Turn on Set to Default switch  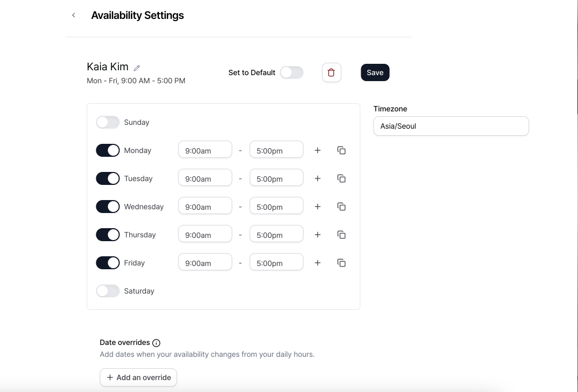291,72
